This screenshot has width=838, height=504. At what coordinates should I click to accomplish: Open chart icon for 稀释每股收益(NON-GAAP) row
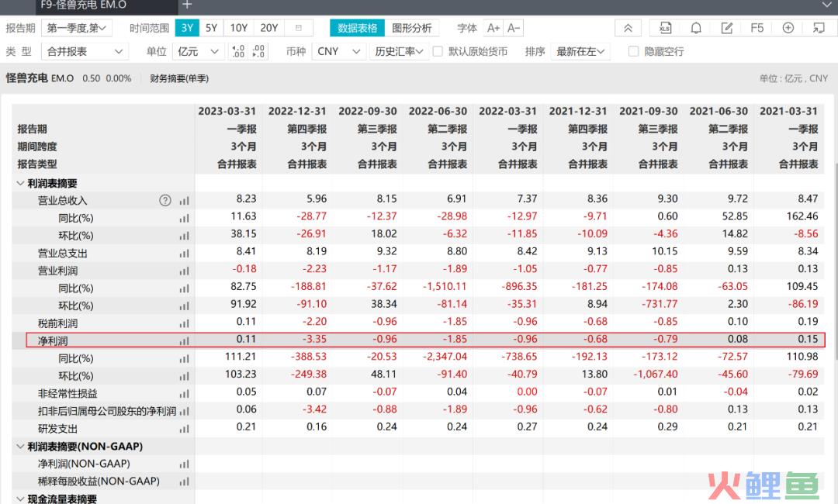click(x=185, y=482)
